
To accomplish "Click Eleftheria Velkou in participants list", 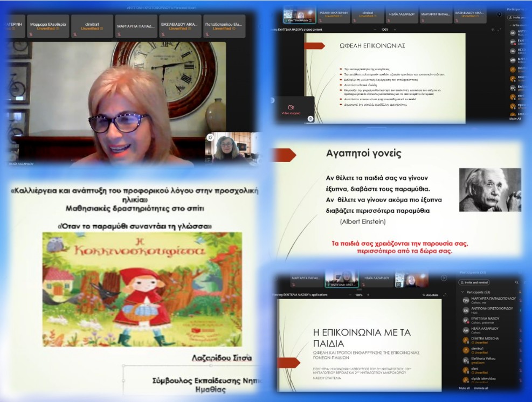I will pos(483,358).
